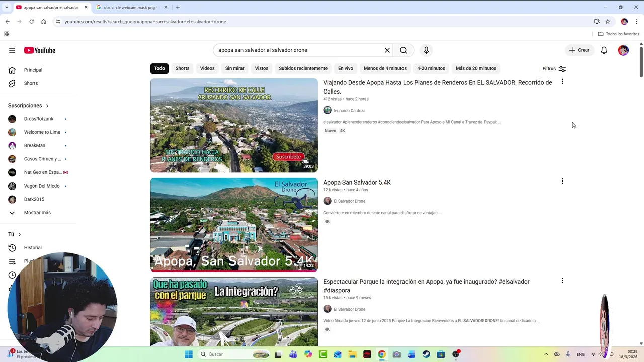Viewport: 644px width, 362px height.
Task: Focus the YouTube search input field
Action: pos(299,50)
